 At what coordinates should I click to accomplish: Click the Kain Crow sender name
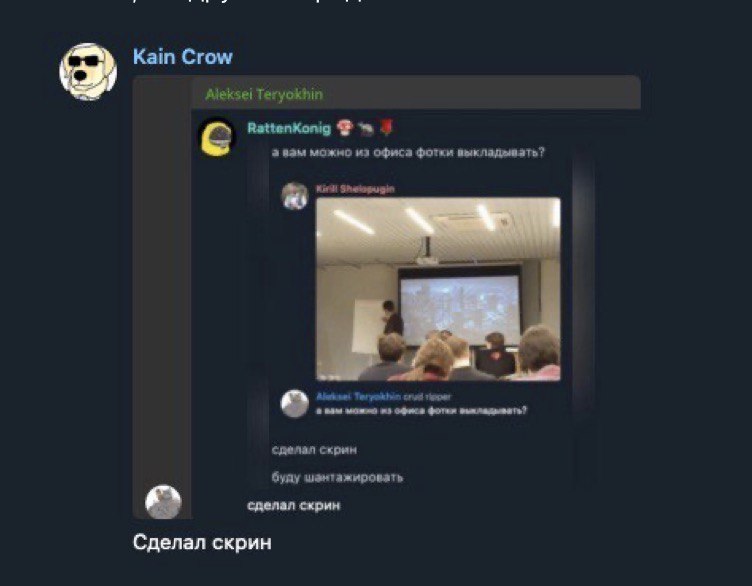click(x=183, y=57)
